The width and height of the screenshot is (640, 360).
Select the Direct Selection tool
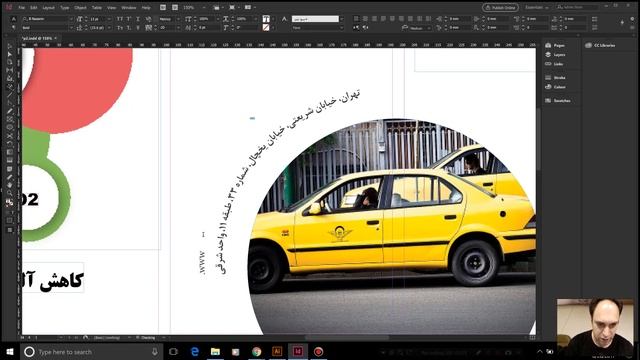(10, 54)
